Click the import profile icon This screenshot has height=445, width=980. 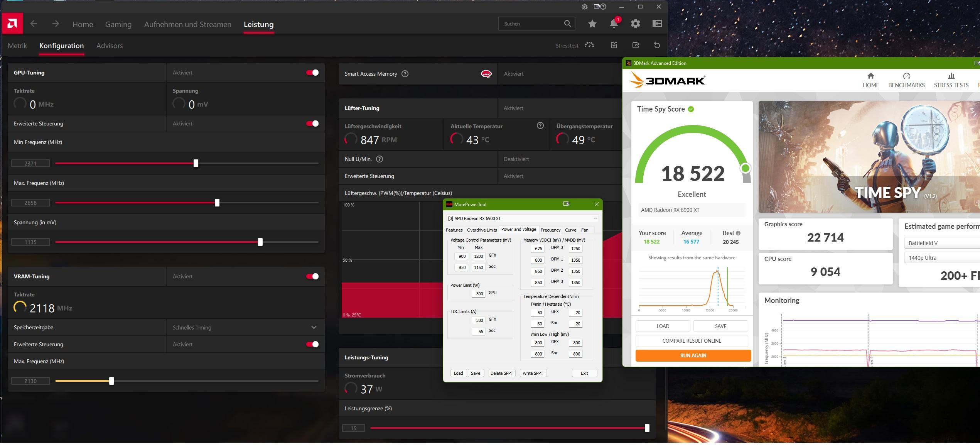click(614, 45)
